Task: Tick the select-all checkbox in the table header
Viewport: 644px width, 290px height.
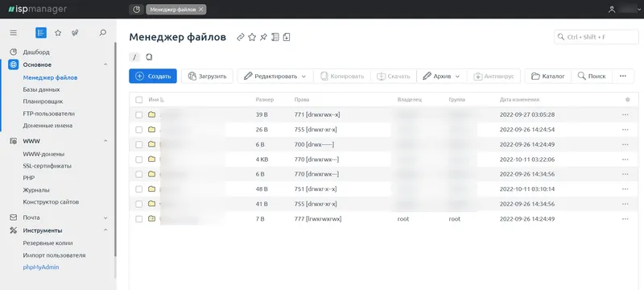Action: [138, 100]
